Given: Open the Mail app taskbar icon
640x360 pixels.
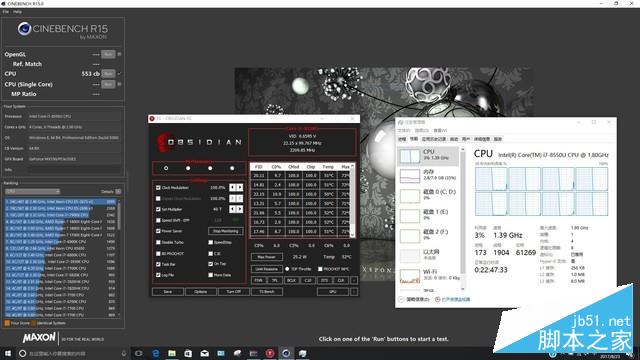Looking at the screenshot, I should (204, 353).
